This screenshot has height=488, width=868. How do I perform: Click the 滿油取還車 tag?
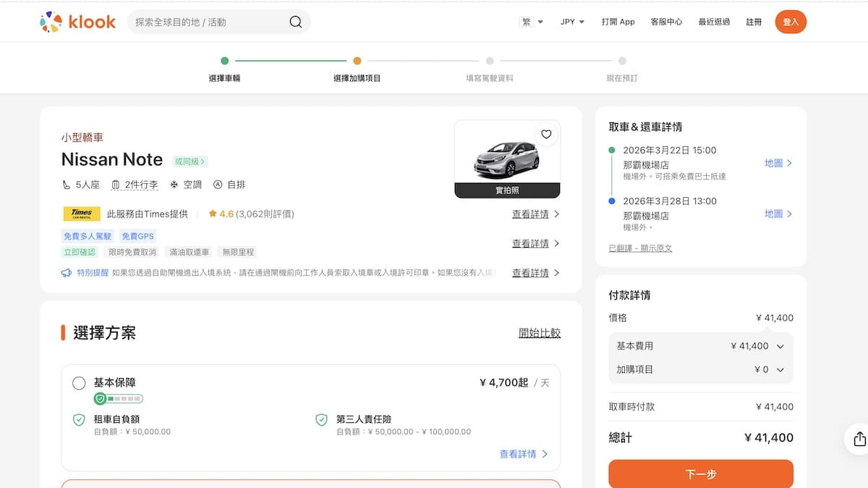click(190, 252)
